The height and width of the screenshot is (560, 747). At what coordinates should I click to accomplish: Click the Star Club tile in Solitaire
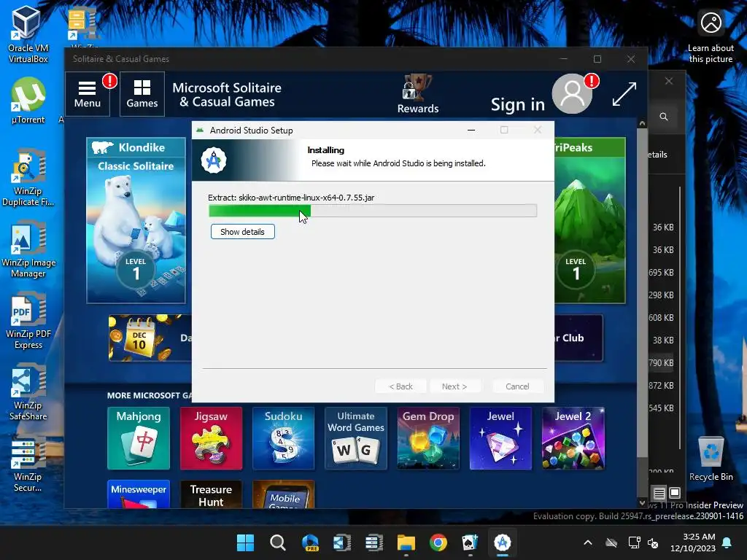point(578,338)
